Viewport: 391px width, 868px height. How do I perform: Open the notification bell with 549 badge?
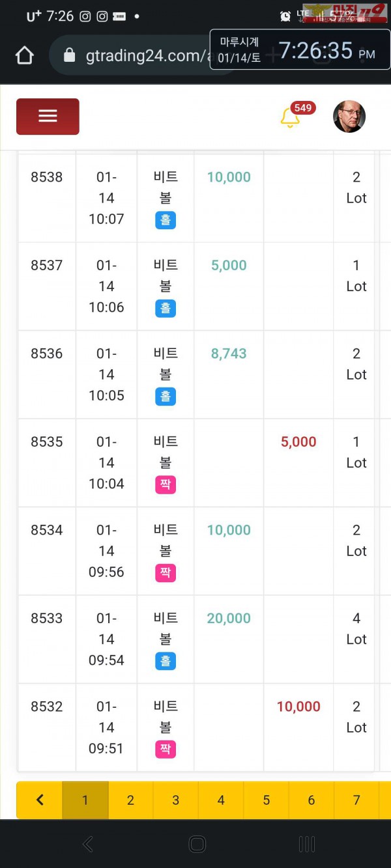[x=290, y=118]
